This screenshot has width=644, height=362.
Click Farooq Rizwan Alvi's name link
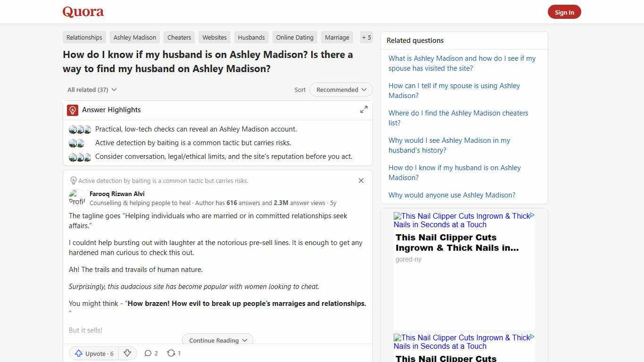coord(117,194)
